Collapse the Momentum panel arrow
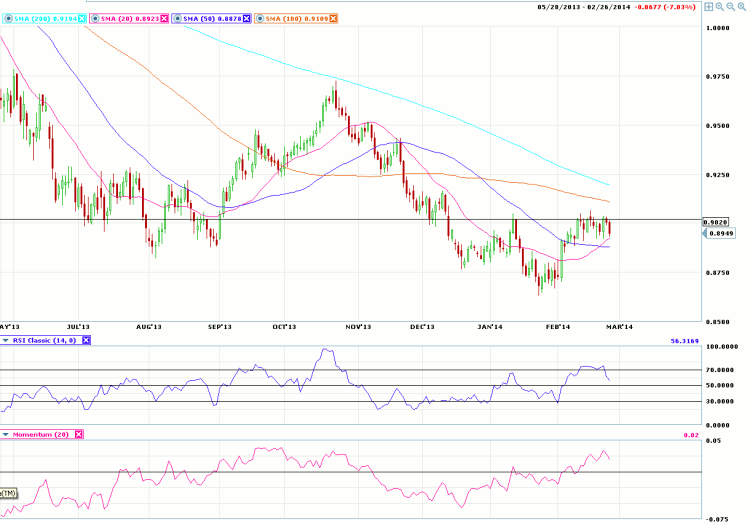 pyautogui.click(x=6, y=433)
